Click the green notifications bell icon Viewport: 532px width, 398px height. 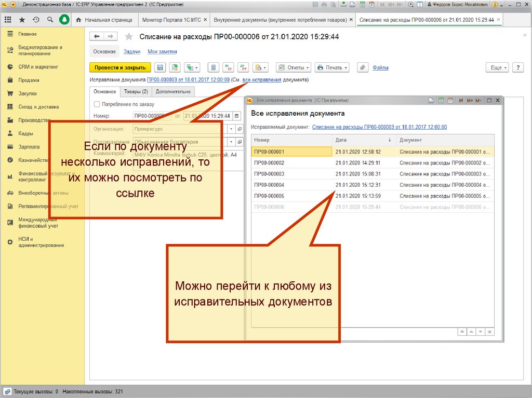[x=64, y=20]
